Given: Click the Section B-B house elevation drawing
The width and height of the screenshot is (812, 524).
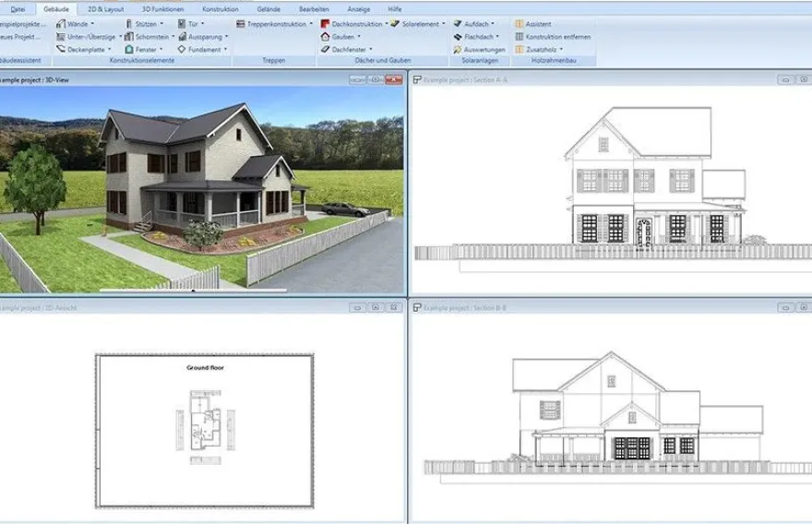Looking at the screenshot, I should point(638,407).
